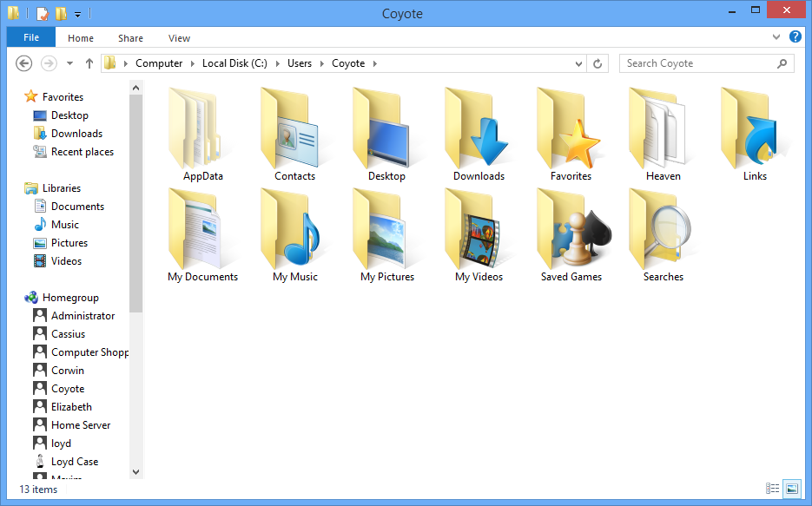Open Documents library in sidebar
Viewport: 812px width, 506px height.
click(x=77, y=207)
